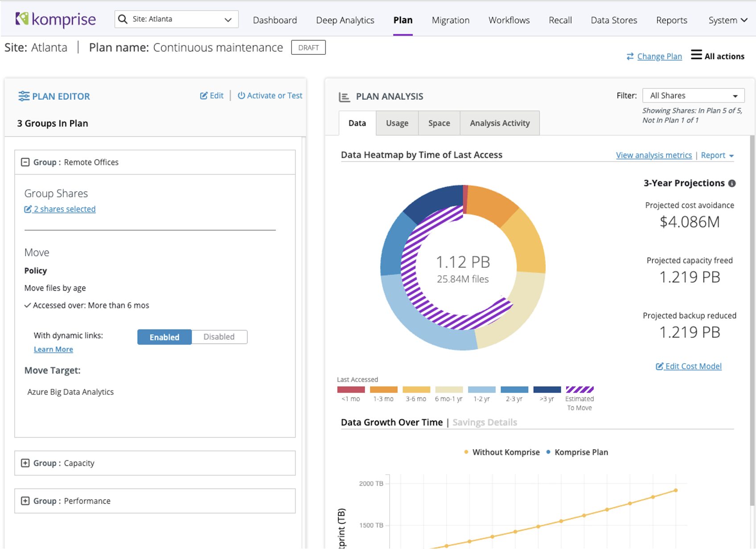Open the Site: Atlanta dropdown
Viewport: 756px width, 549px height.
click(177, 19)
